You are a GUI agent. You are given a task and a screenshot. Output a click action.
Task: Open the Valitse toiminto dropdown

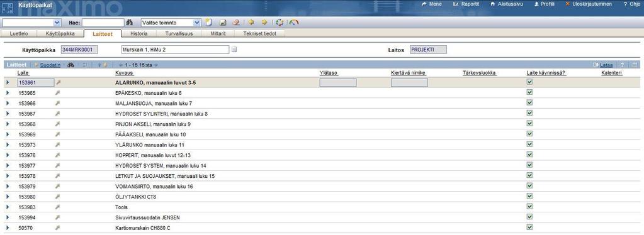click(x=171, y=23)
